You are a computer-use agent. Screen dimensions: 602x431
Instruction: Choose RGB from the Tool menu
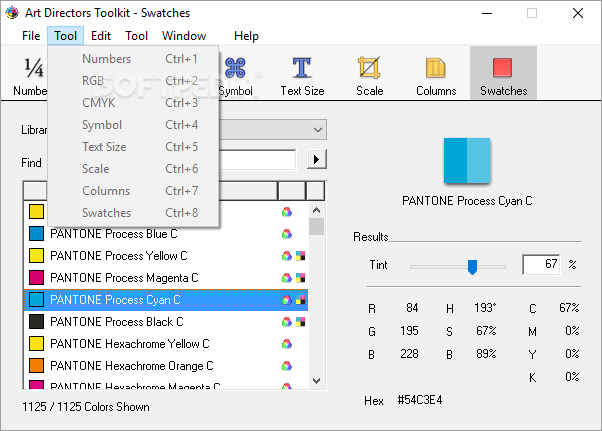(x=133, y=81)
